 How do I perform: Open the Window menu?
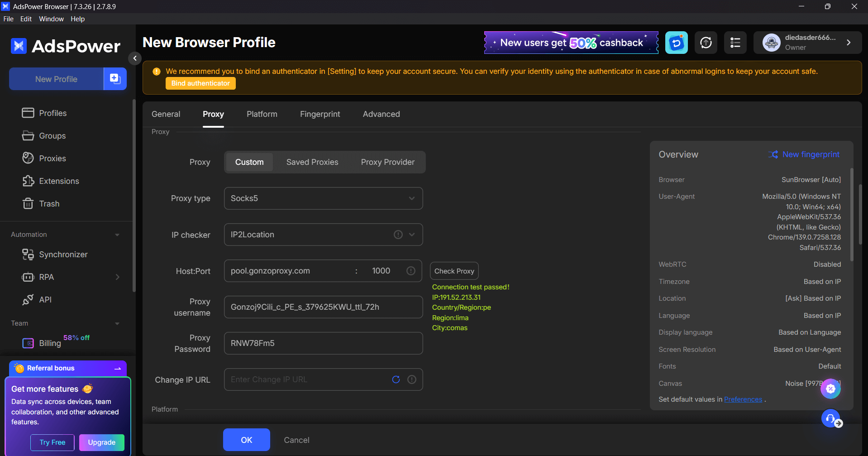pyautogui.click(x=51, y=19)
